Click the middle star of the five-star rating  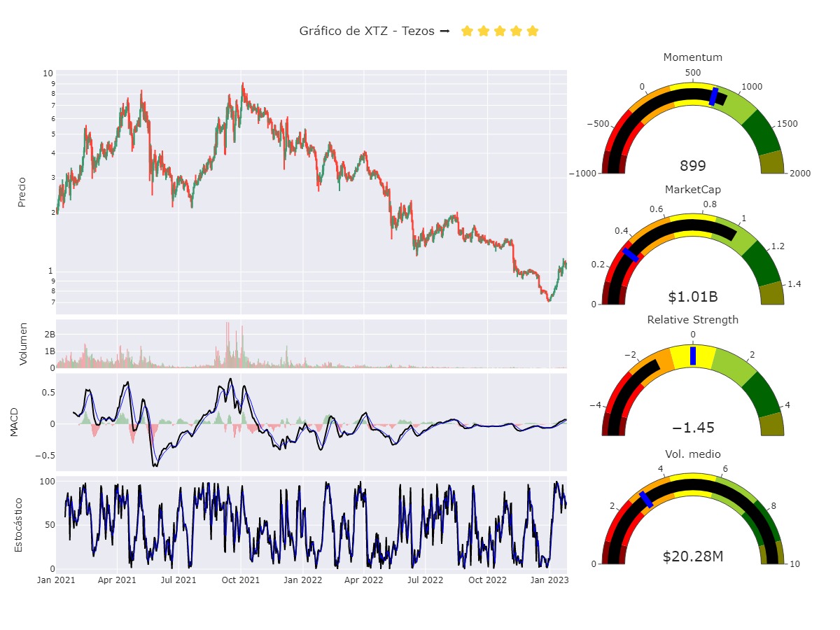coord(500,31)
